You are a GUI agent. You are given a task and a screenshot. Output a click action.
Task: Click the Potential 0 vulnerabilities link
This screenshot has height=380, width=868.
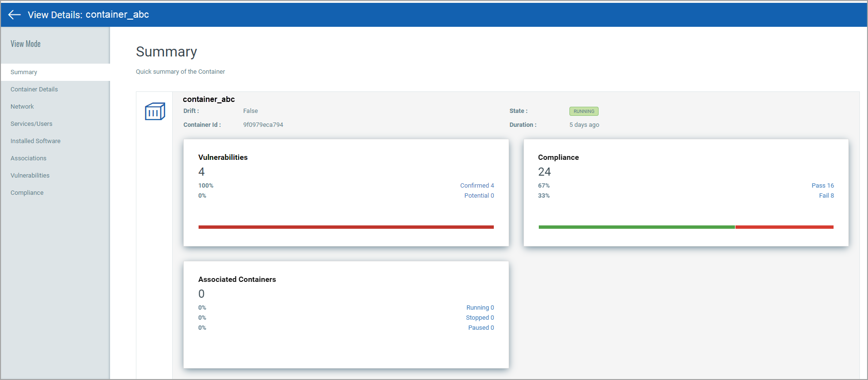tap(479, 196)
